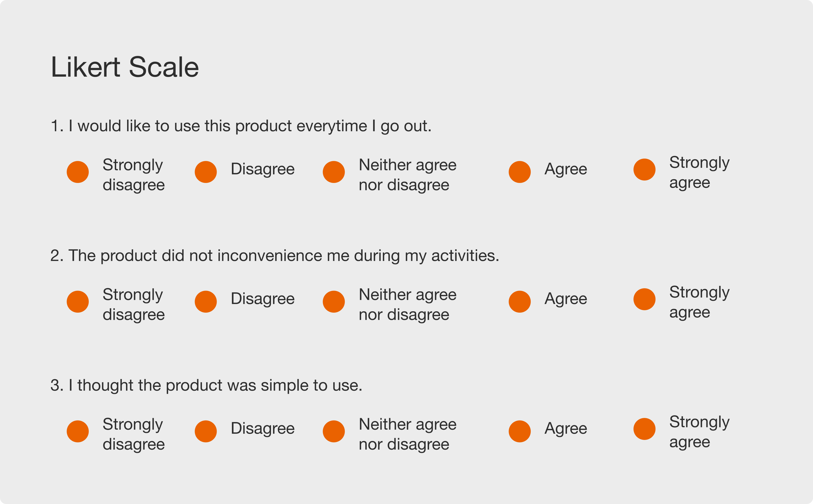Choose Disagree circle for question 3

tap(206, 431)
